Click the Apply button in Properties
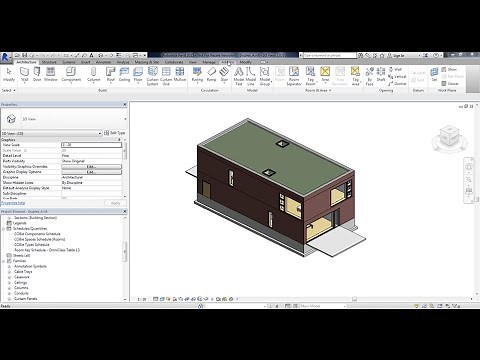480x360 pixels. coord(115,203)
